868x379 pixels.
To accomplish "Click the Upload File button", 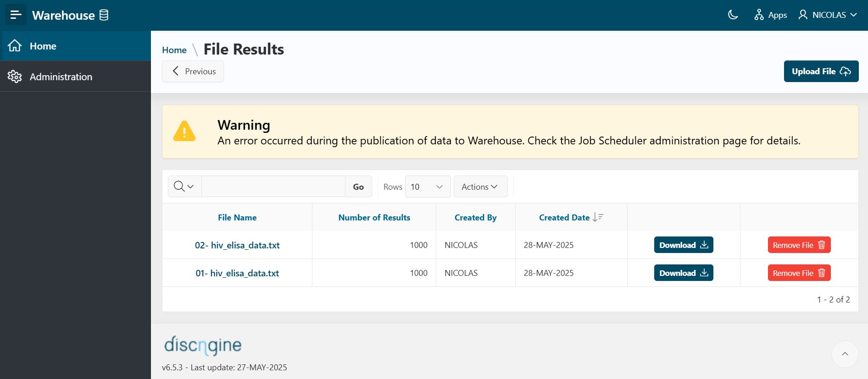I will tap(821, 71).
